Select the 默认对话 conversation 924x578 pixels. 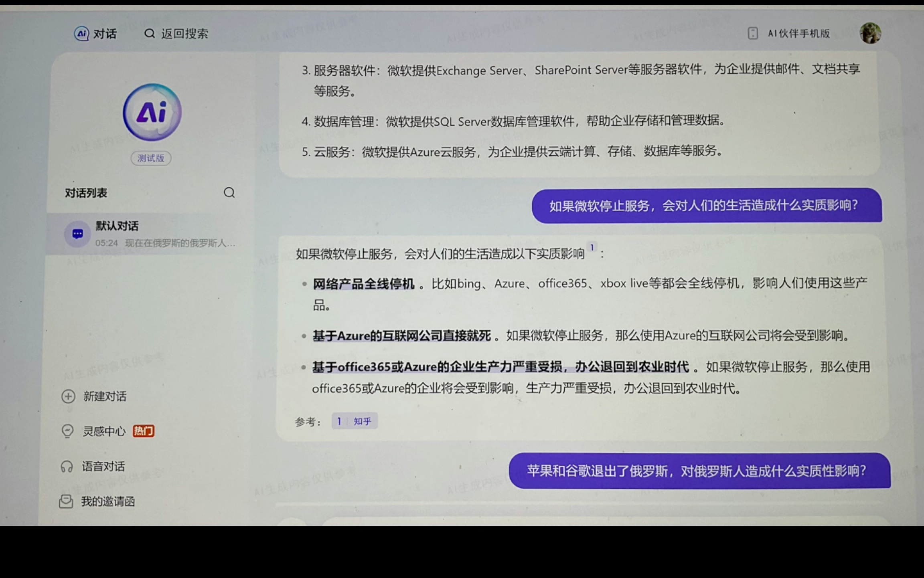coord(150,234)
